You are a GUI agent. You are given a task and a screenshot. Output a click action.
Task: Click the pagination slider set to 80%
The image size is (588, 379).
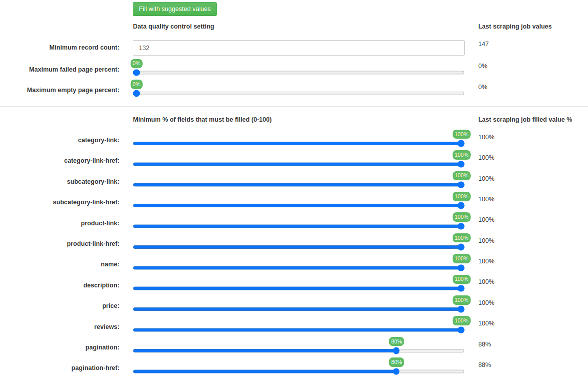pyautogui.click(x=396, y=350)
